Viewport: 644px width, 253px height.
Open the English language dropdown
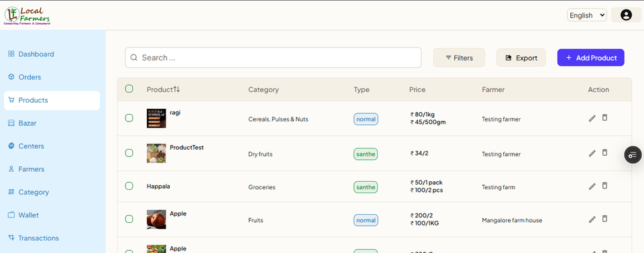[x=587, y=15]
